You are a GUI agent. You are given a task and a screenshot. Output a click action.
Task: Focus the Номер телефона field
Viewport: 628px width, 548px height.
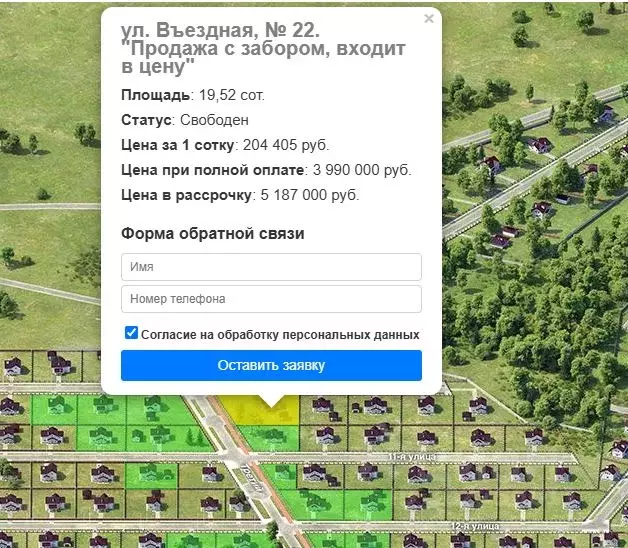(x=271, y=299)
